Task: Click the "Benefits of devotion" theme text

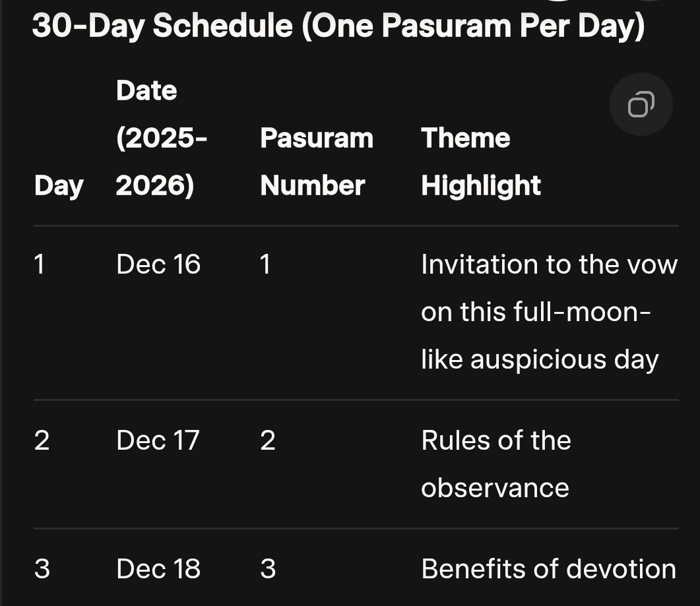Action: coord(548,569)
